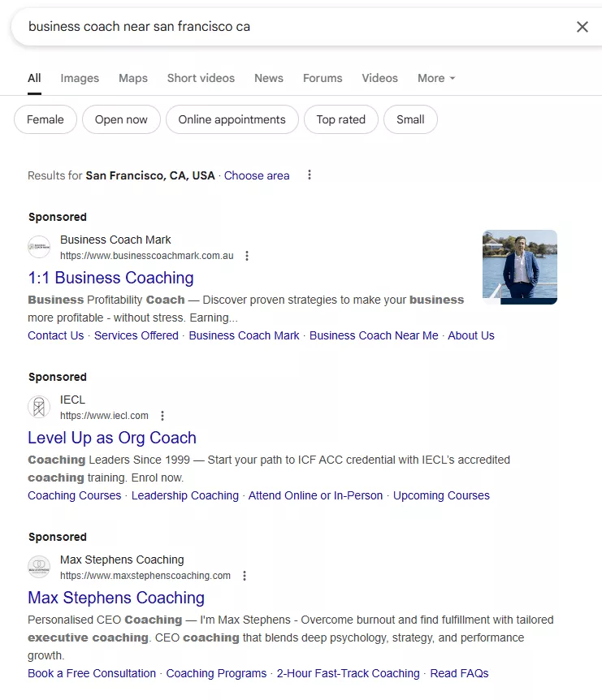Click the Choose area link
Image resolution: width=602 pixels, height=700 pixels.
(x=257, y=175)
